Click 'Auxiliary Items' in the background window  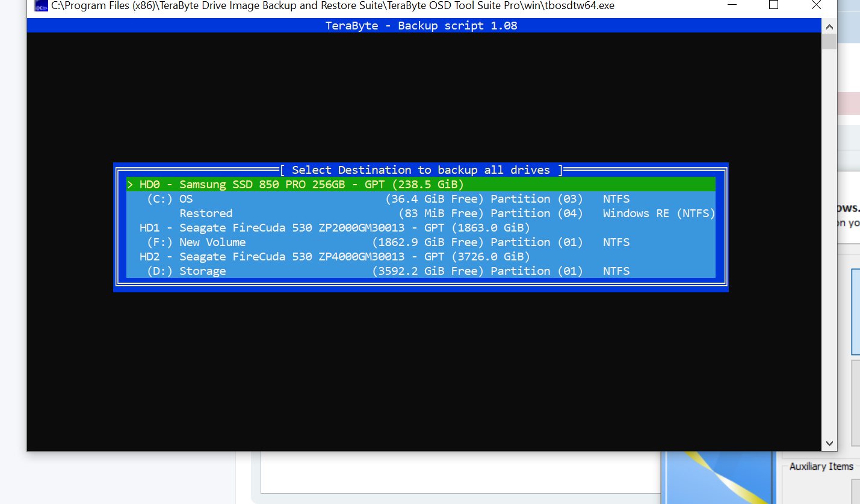click(821, 467)
